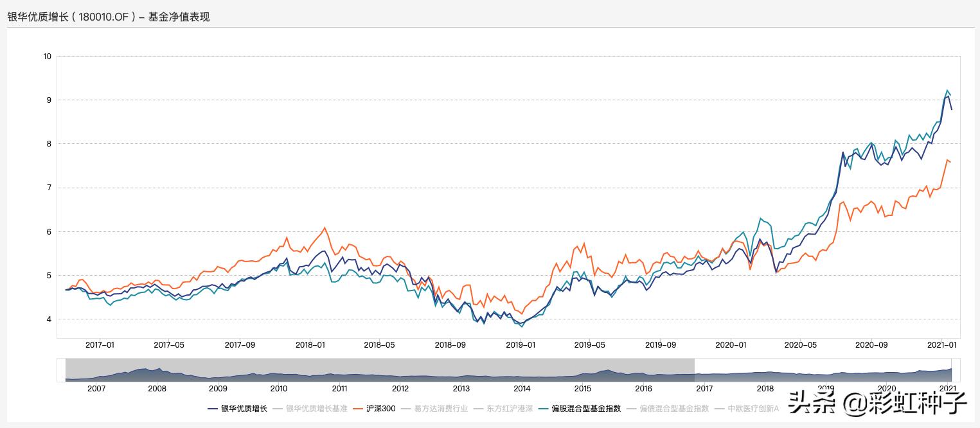Click the 2015 peak in the overview navigator

click(604, 371)
